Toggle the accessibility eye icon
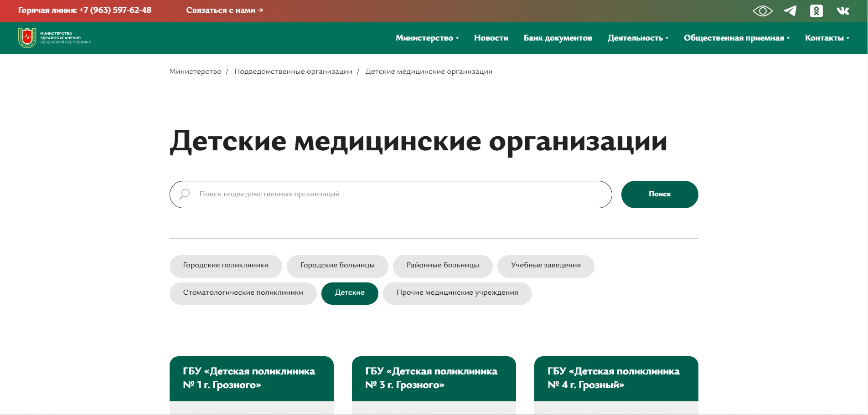Screen dimensions: 868x415 pos(763,11)
